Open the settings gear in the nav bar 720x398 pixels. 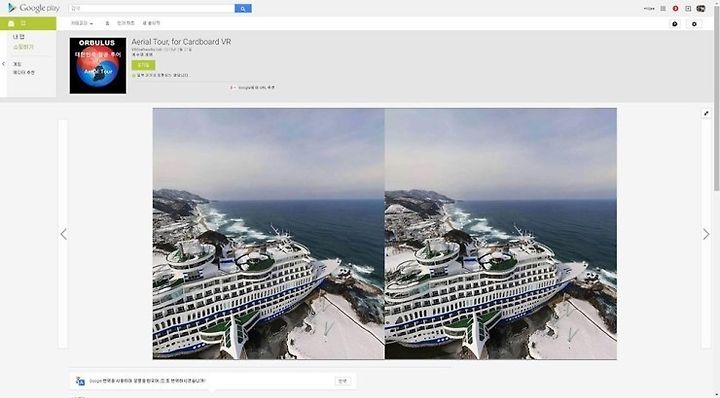click(x=694, y=24)
